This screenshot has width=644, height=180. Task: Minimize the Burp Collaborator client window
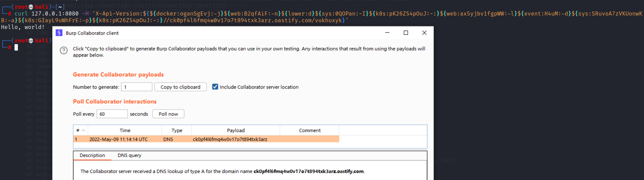click(x=387, y=33)
